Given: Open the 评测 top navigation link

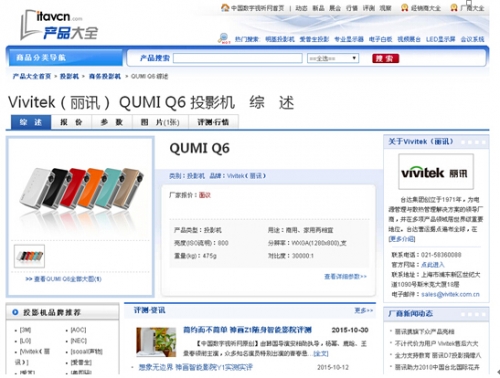Looking at the screenshot, I should tap(369, 8).
